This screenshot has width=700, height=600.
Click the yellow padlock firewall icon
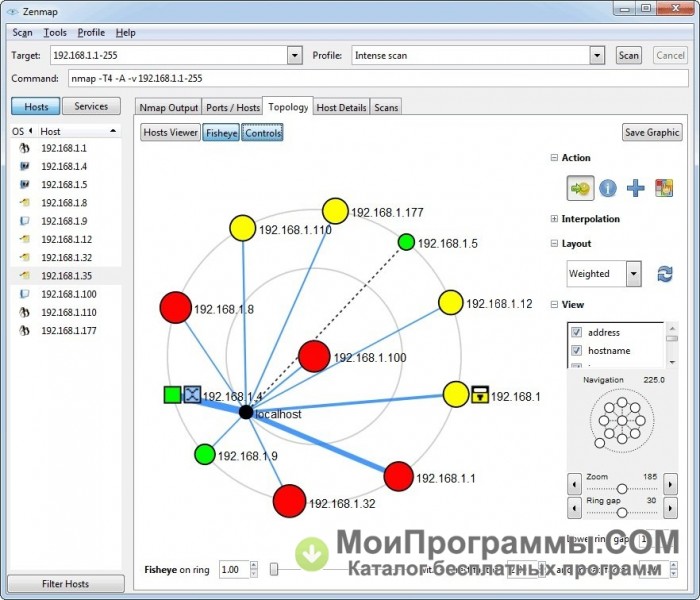pyautogui.click(x=480, y=395)
